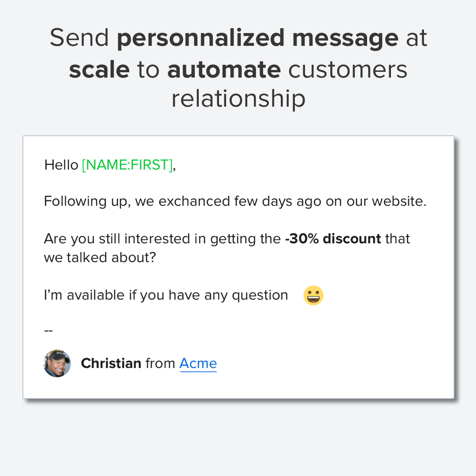Image resolution: width=476 pixels, height=476 pixels.
Task: Click the word 'website' in the email
Action: 398,201
